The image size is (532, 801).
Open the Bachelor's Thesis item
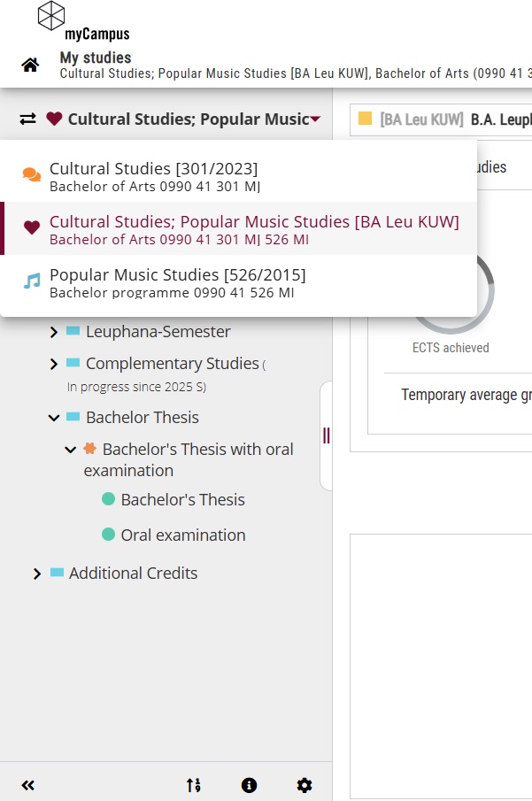[x=182, y=500]
